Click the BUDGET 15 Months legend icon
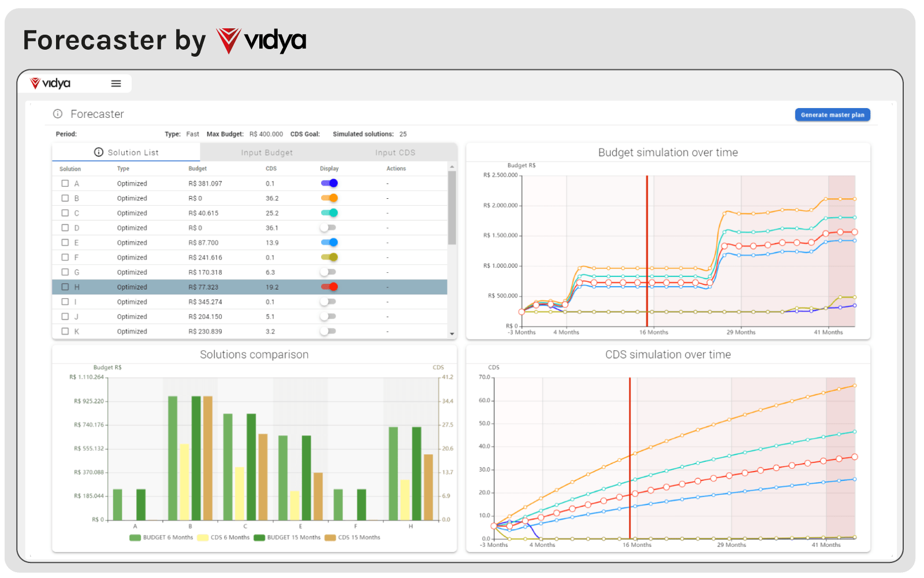 [x=259, y=538]
